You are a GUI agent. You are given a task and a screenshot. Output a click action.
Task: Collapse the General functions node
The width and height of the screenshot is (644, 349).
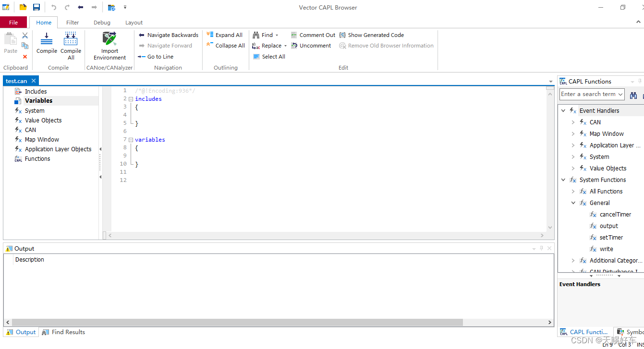573,203
